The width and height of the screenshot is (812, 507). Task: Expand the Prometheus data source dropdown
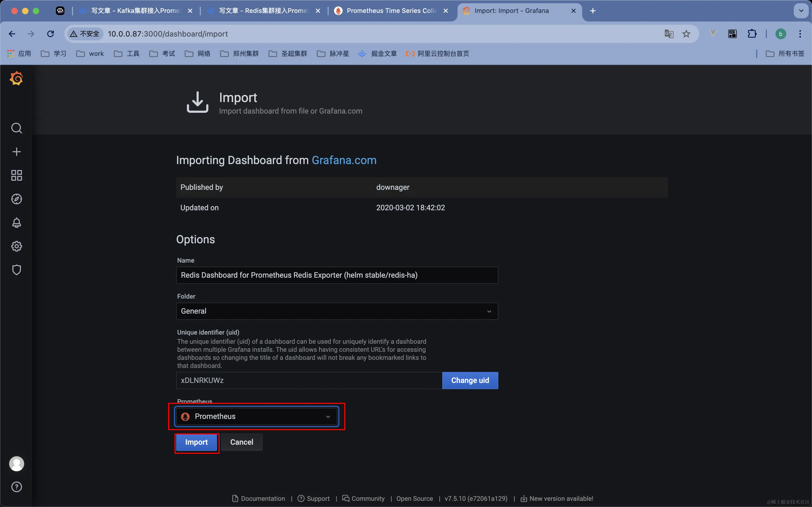(256, 417)
